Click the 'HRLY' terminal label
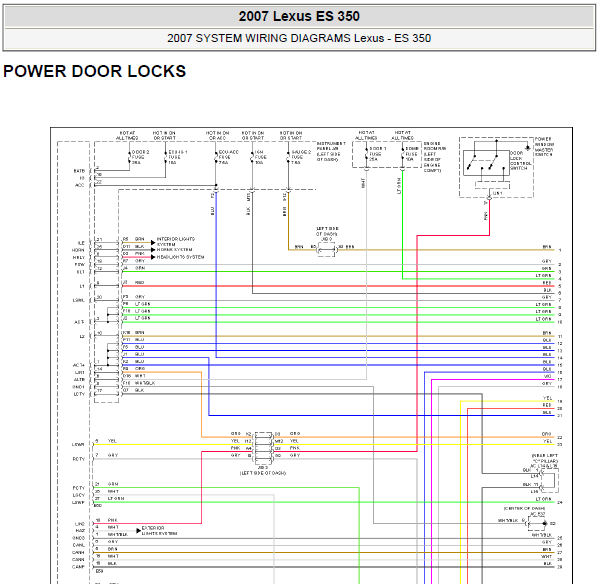Image resolution: width=601 pixels, height=584 pixels. tap(79, 258)
